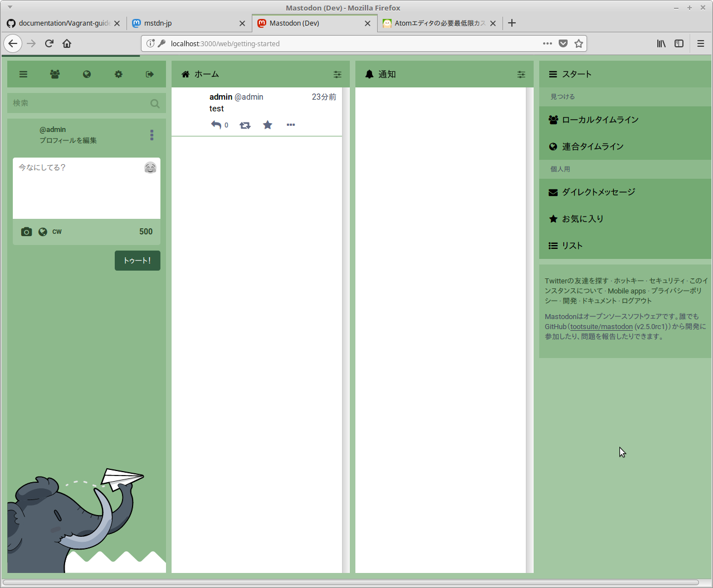Open the account menu next to @admin
This screenshot has height=588, width=713.
[152, 135]
